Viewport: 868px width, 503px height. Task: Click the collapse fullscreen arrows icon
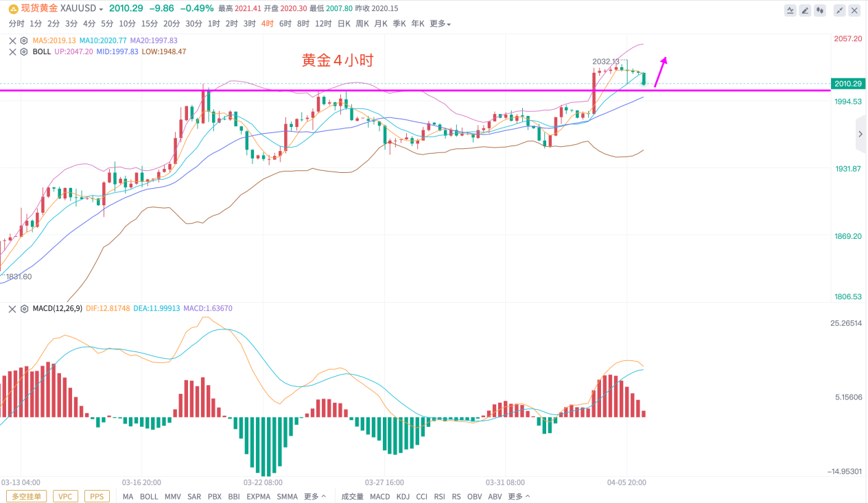[839, 10]
